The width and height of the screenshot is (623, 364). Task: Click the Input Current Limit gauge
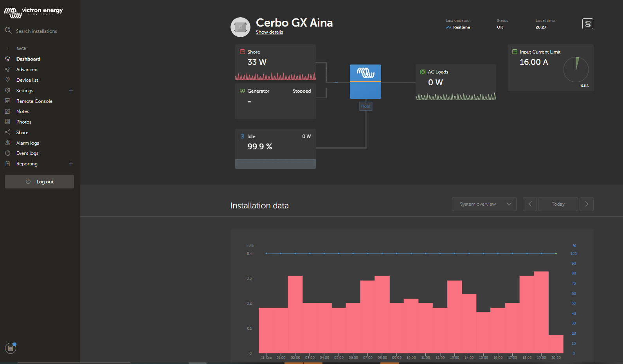(x=576, y=70)
